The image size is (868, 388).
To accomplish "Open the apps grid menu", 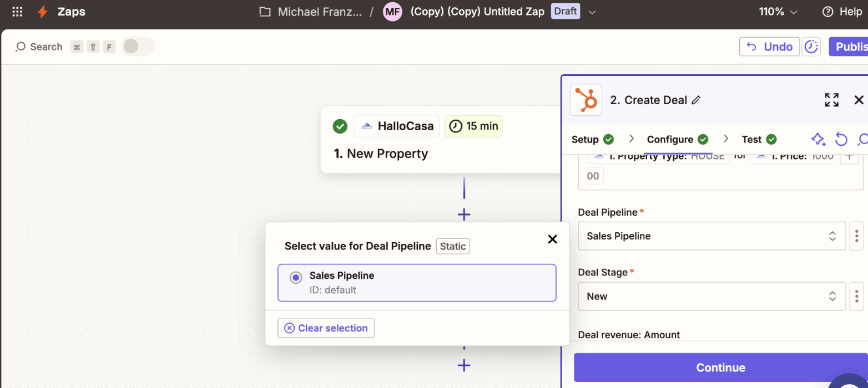I will [x=17, y=12].
